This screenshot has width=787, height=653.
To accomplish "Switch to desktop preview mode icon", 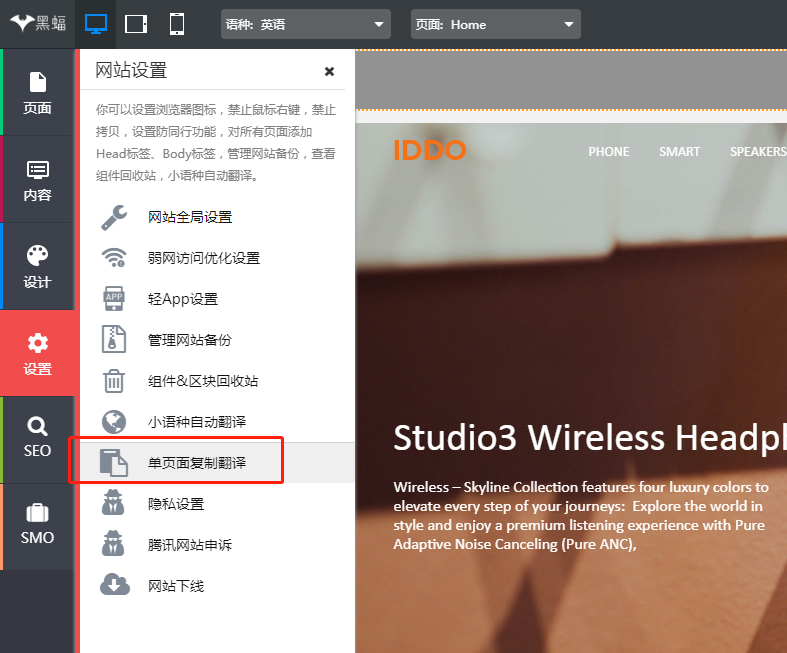I will click(96, 24).
